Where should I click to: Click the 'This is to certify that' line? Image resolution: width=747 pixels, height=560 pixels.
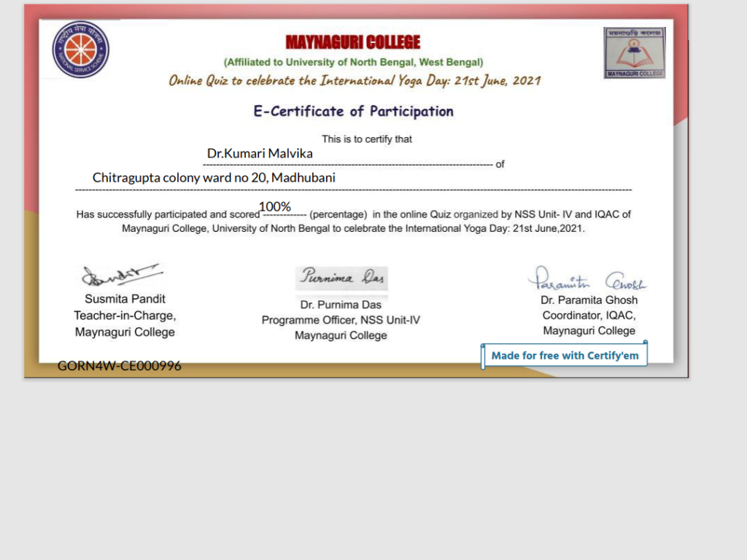click(367, 139)
